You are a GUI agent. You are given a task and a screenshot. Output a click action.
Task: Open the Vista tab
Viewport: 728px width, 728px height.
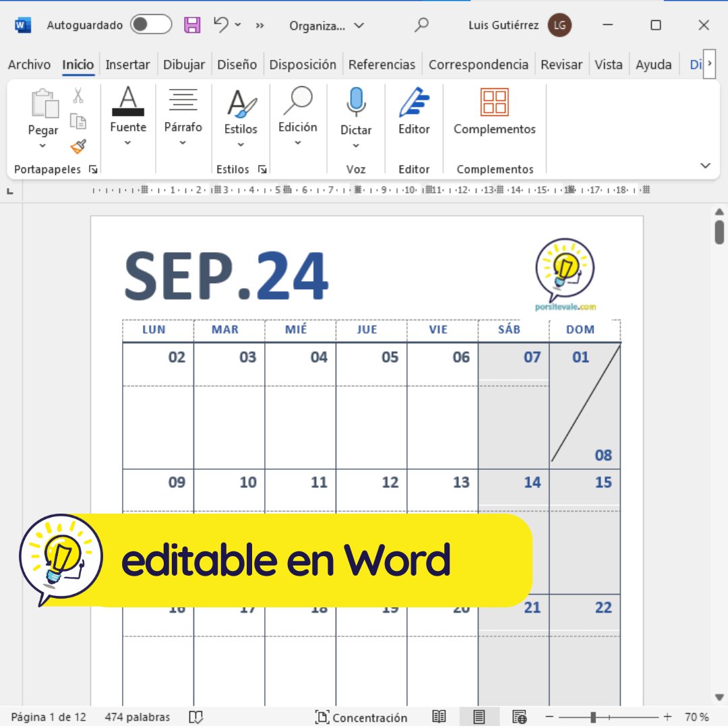(608, 65)
